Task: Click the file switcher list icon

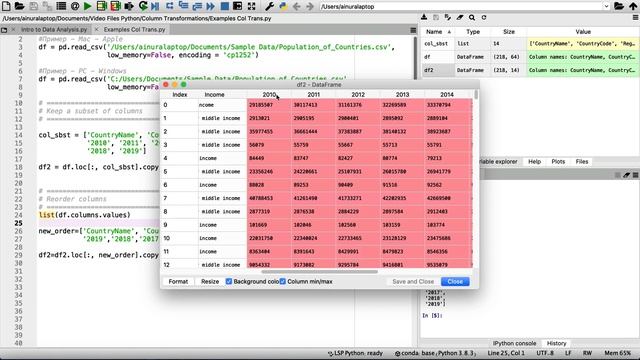Action: pyautogui.click(x=61, y=6)
